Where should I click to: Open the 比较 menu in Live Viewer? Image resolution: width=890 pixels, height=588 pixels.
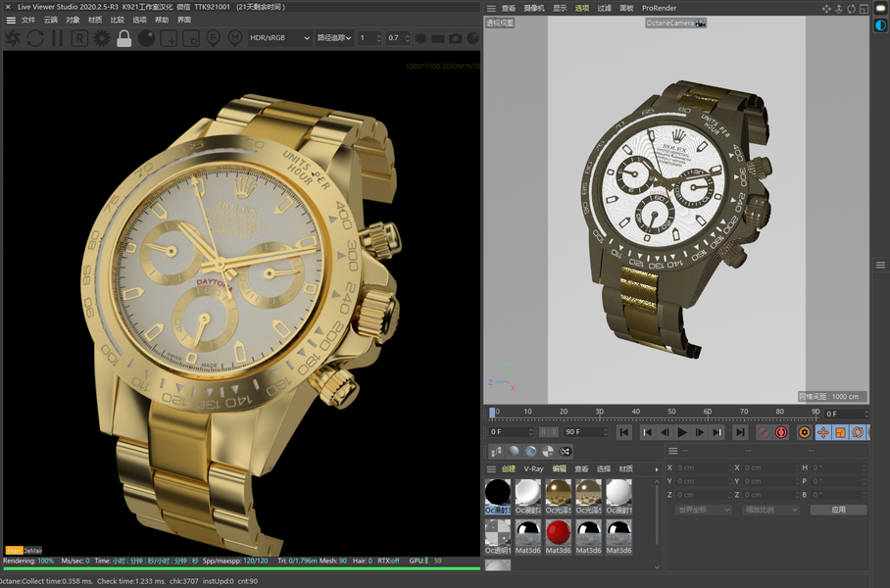click(x=117, y=20)
